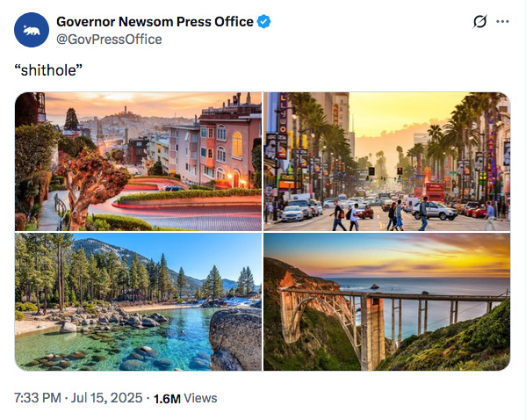Click the red double-decker bus in street photo
The width and height of the screenshot is (526, 420).
(435, 192)
